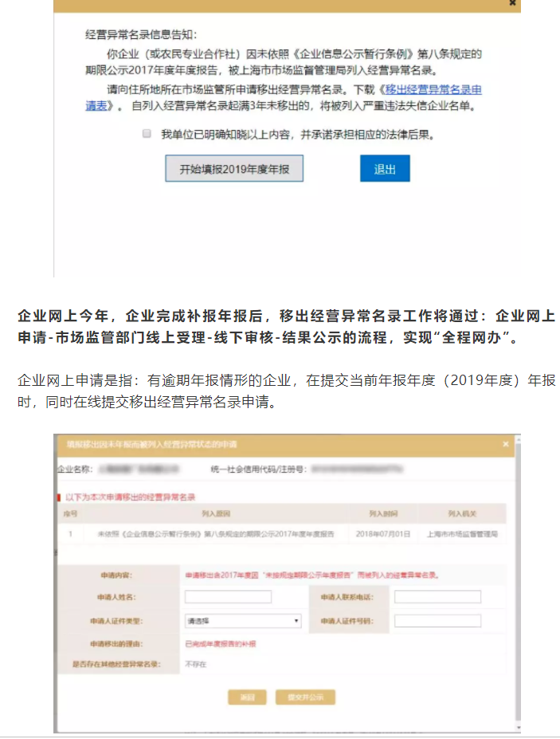The image size is (560, 739).
Task: Click the 上海市市场监督管理局 table cell
Action: click(462, 534)
